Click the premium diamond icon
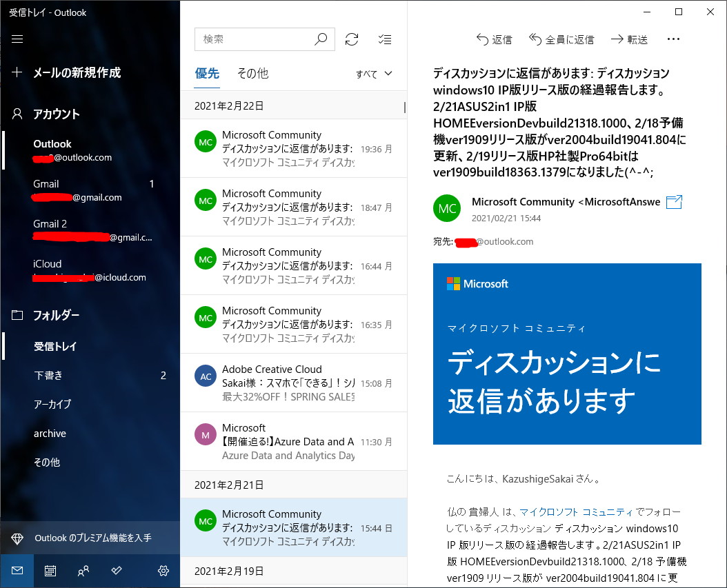The width and height of the screenshot is (727, 588). [x=17, y=538]
